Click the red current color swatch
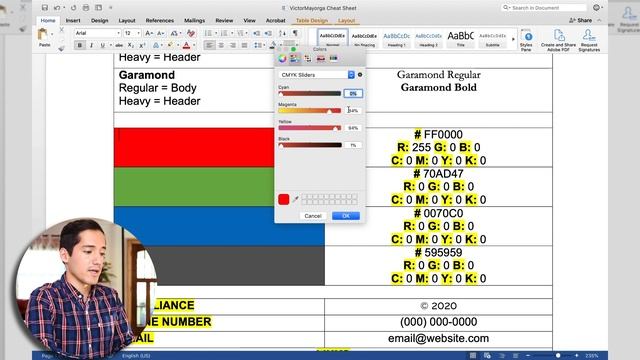 coord(284,199)
